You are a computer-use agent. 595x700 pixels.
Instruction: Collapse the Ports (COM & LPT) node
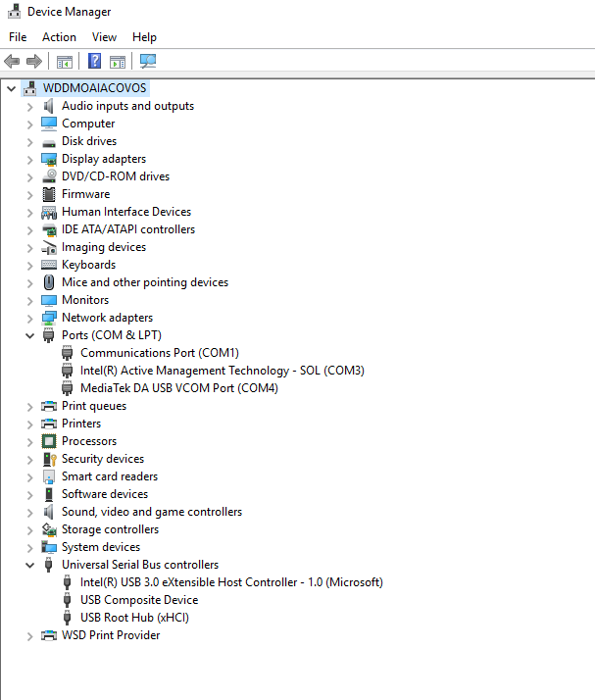coord(29,335)
